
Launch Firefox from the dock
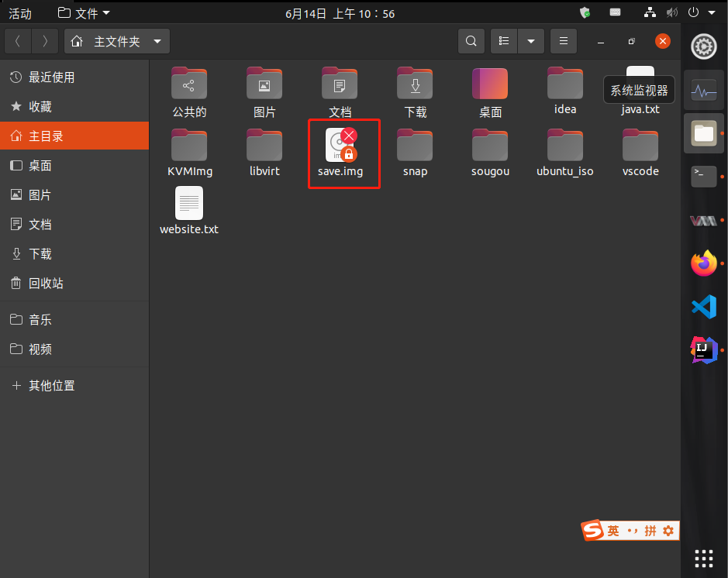point(704,263)
